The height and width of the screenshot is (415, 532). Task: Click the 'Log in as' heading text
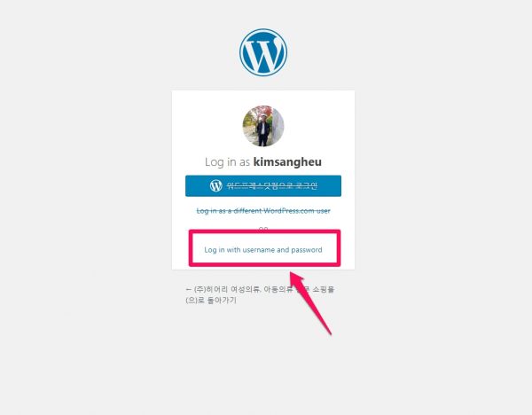[227, 162]
